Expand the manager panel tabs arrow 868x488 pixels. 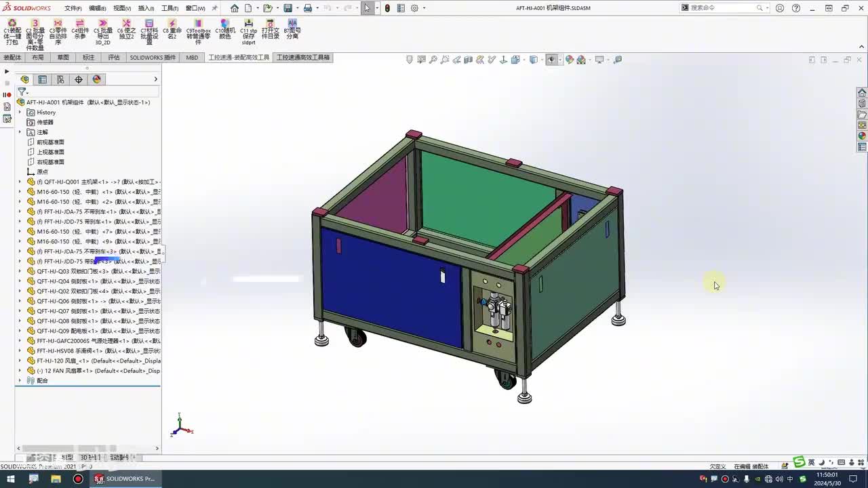(155, 79)
